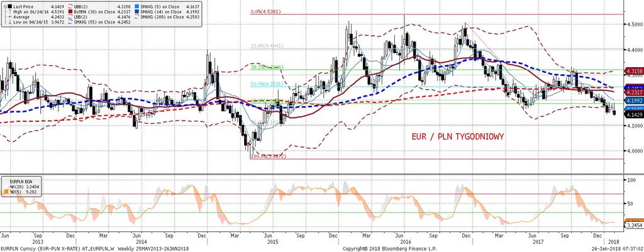Click the black Last Price color swatch
Viewport: 644px width, 252px height.
(10, 6)
